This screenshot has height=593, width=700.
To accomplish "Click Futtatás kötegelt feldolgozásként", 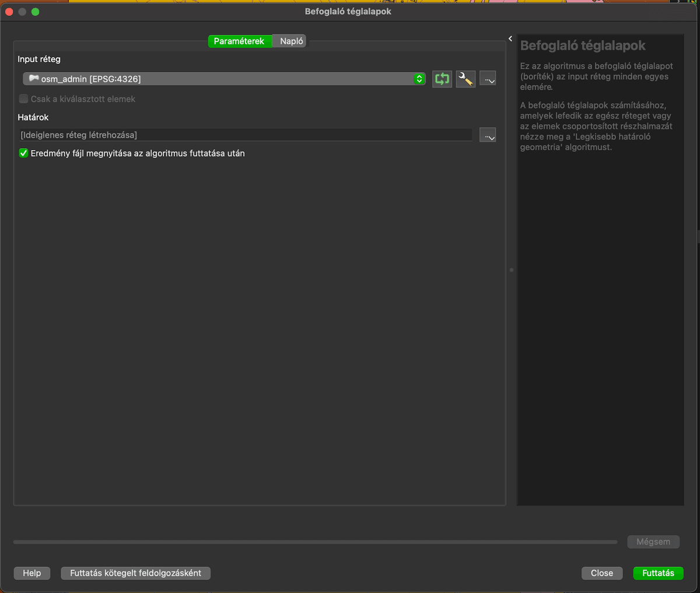I will 135,573.
